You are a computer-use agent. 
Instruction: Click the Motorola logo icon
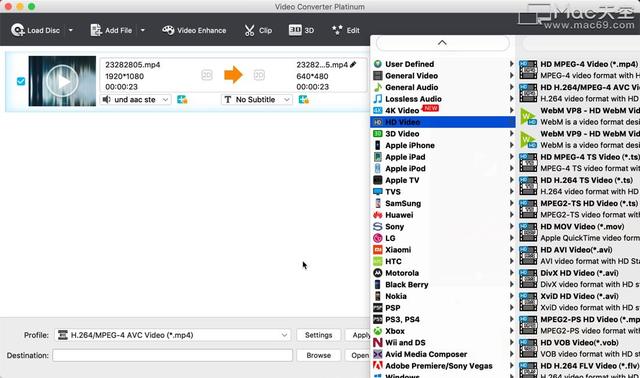coord(378,273)
